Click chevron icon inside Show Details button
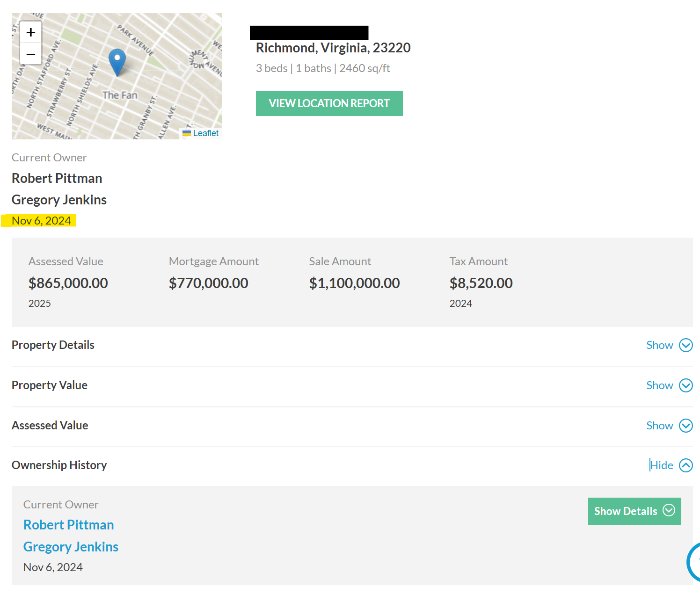This screenshot has width=700, height=594. (x=669, y=510)
